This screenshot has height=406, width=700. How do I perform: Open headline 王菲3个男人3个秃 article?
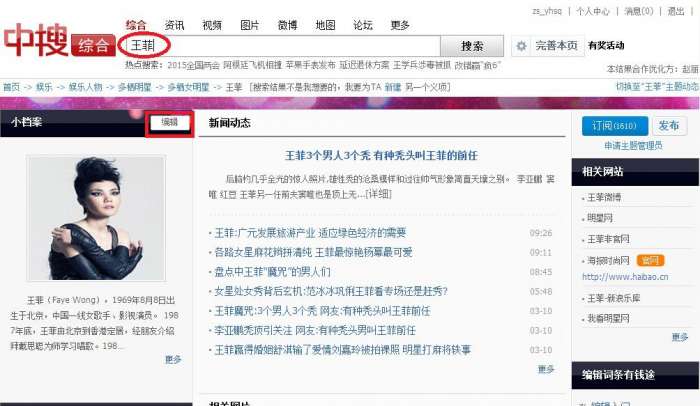(381, 155)
